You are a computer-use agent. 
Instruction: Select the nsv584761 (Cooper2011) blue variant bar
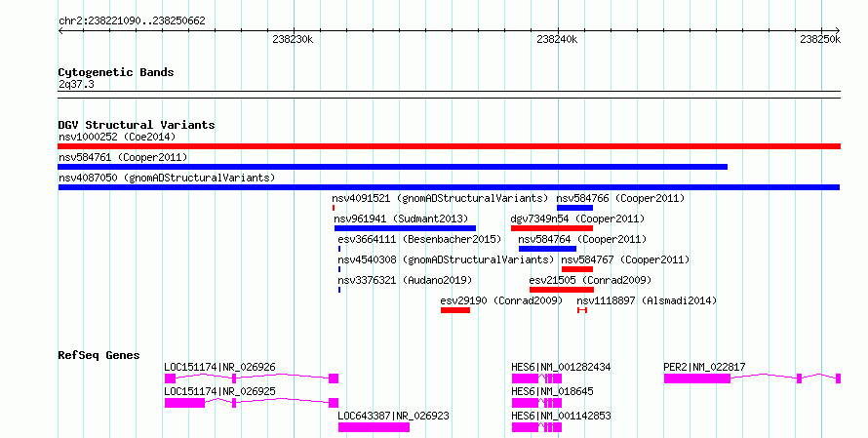click(x=392, y=167)
